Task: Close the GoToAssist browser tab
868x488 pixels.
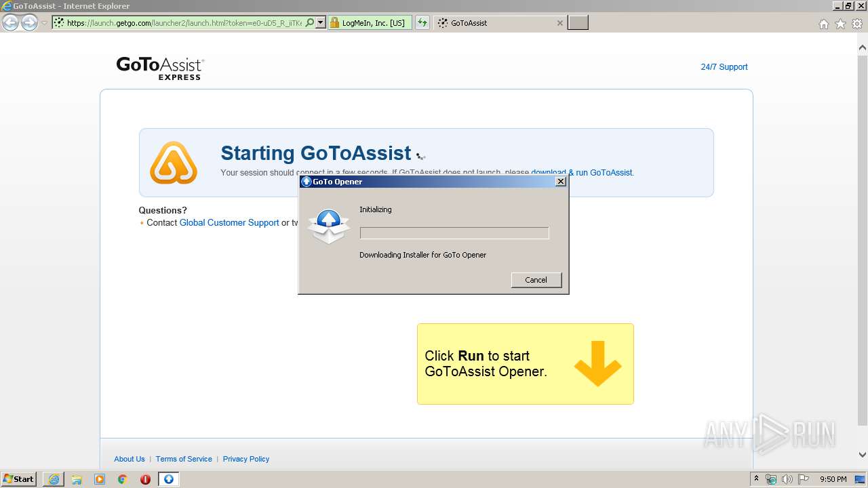Action: 559,23
